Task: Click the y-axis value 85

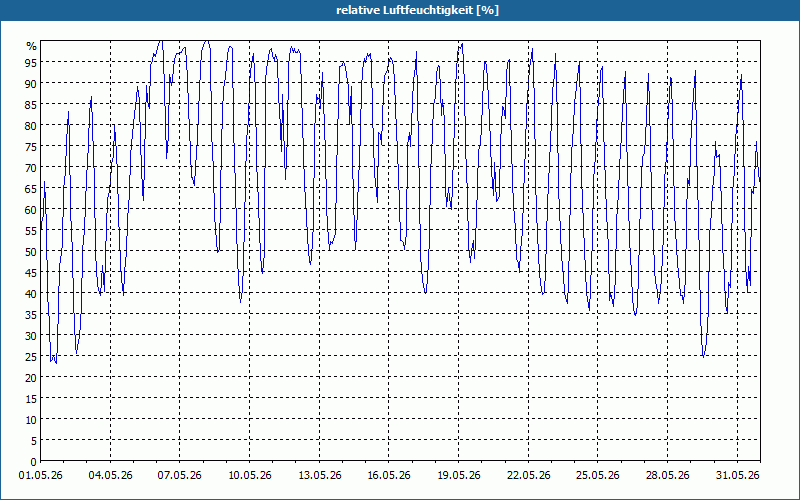Action: click(31, 104)
